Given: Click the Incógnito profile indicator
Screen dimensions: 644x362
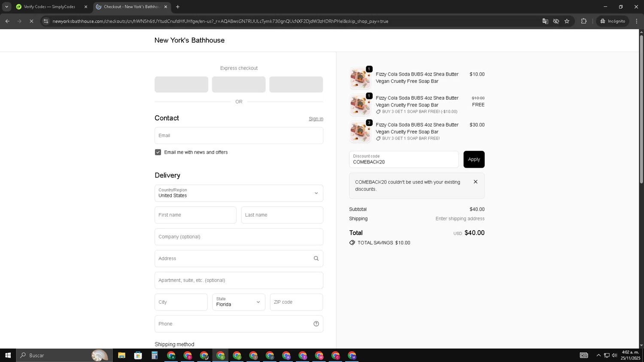Looking at the screenshot, I should 613,21.
